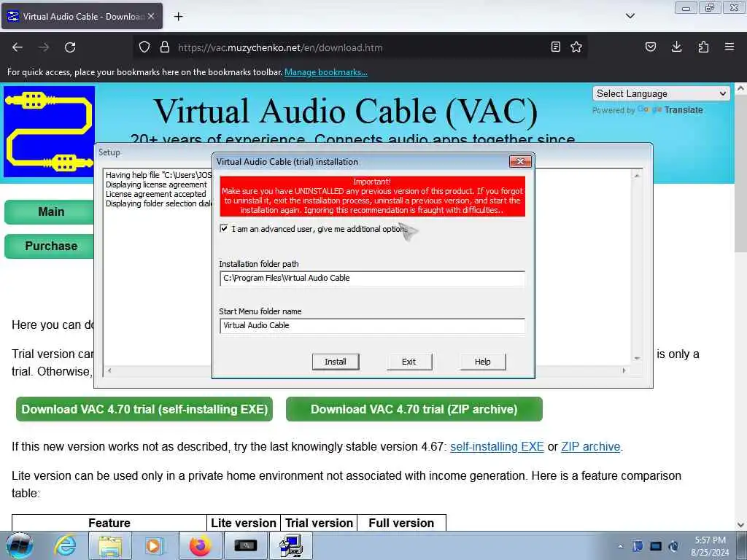Click the Setup log scroll down arrow
747x560 pixels.
[637, 358]
